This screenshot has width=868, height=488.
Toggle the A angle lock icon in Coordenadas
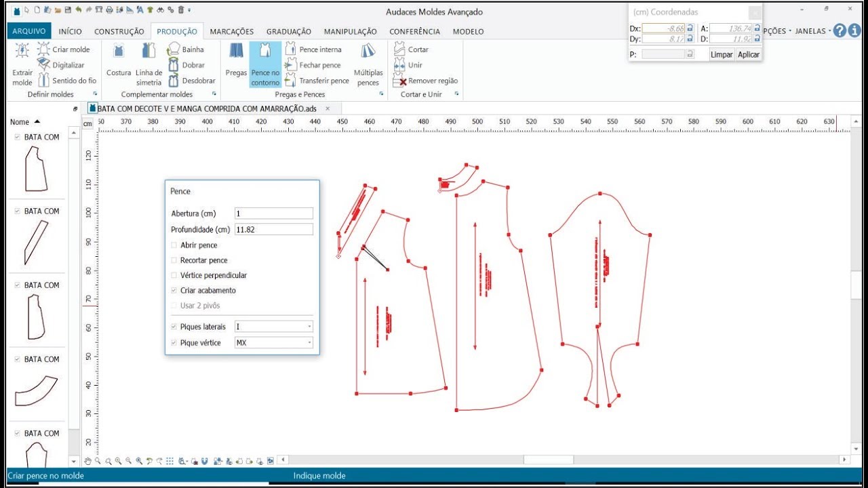click(x=757, y=28)
